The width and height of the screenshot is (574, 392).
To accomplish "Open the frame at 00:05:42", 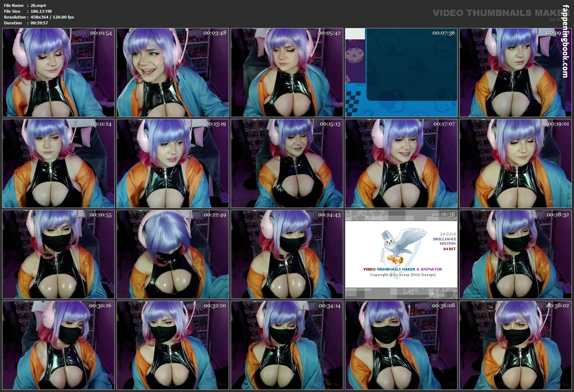I will point(287,73).
